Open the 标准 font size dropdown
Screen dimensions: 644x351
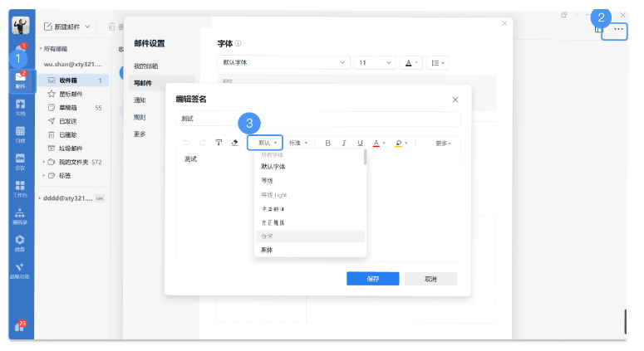297,143
